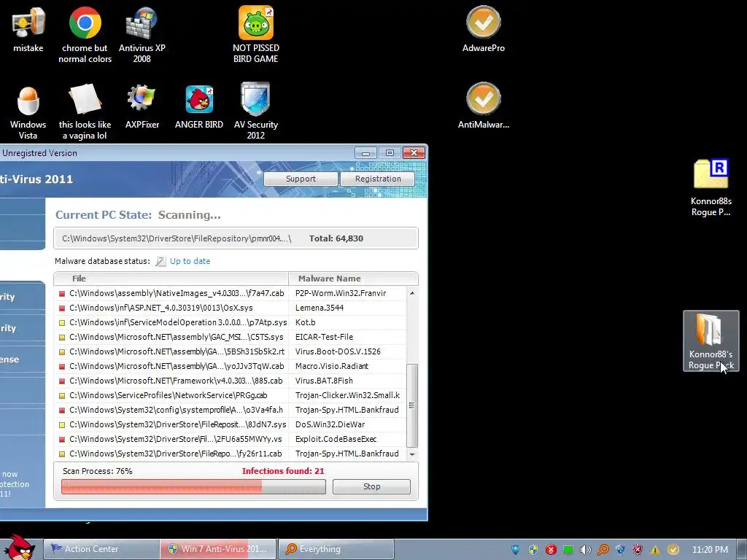Open the AV Security 2012 shield icon

pos(256,112)
